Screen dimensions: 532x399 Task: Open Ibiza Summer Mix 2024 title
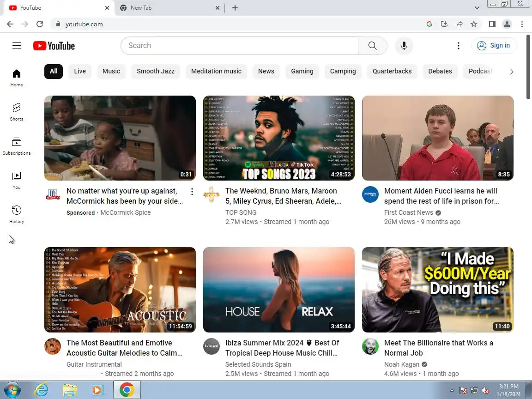tap(282, 348)
